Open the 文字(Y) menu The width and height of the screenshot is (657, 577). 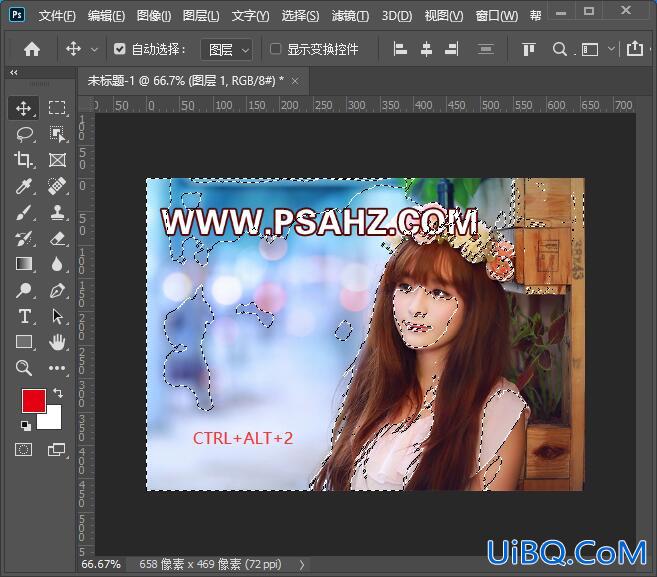pyautogui.click(x=251, y=16)
